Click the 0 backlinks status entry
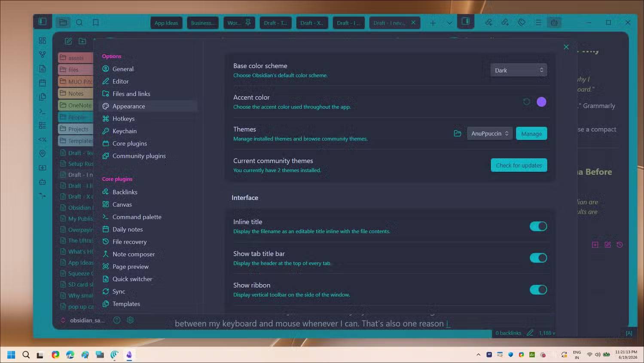644x363 pixels. click(x=508, y=333)
